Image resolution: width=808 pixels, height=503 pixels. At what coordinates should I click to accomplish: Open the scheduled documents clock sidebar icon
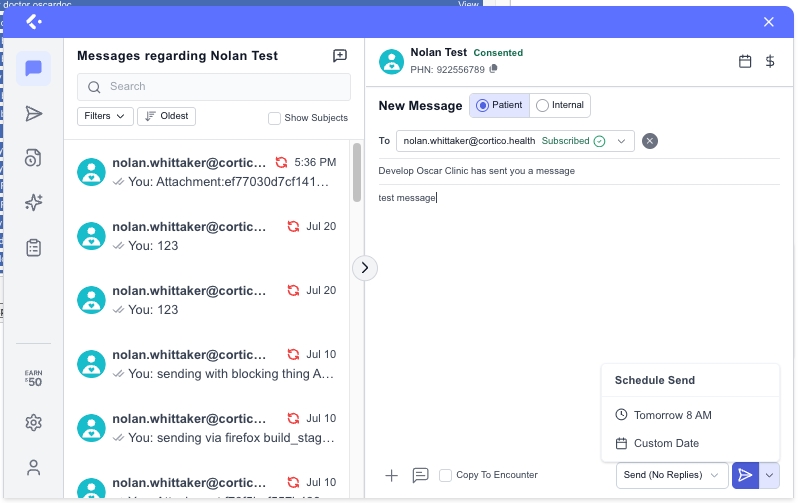point(33,158)
